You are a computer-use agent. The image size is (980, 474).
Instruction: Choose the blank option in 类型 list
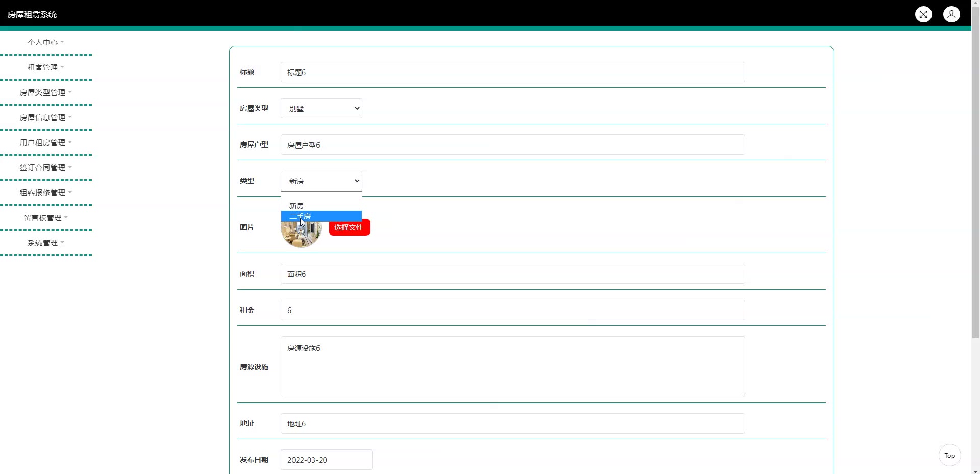point(322,197)
